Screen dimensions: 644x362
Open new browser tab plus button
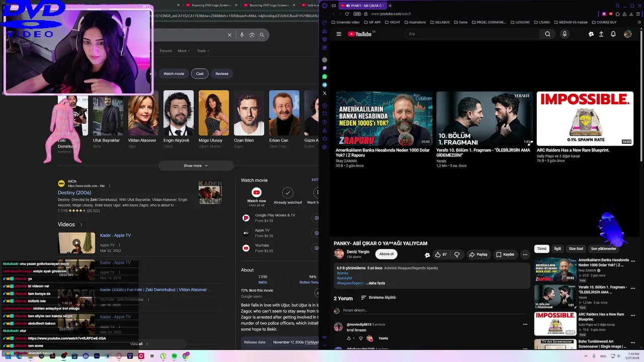(x=390, y=6)
